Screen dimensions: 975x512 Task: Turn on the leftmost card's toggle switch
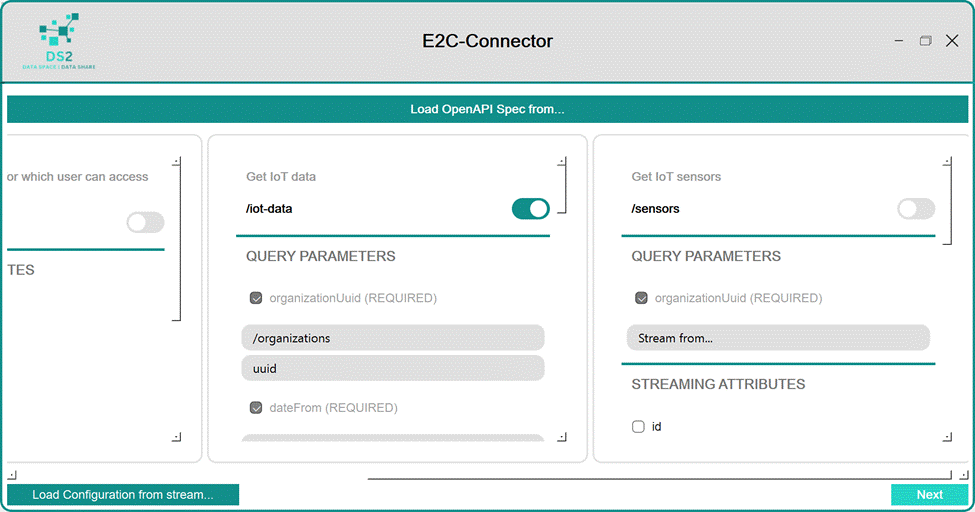coord(145,222)
